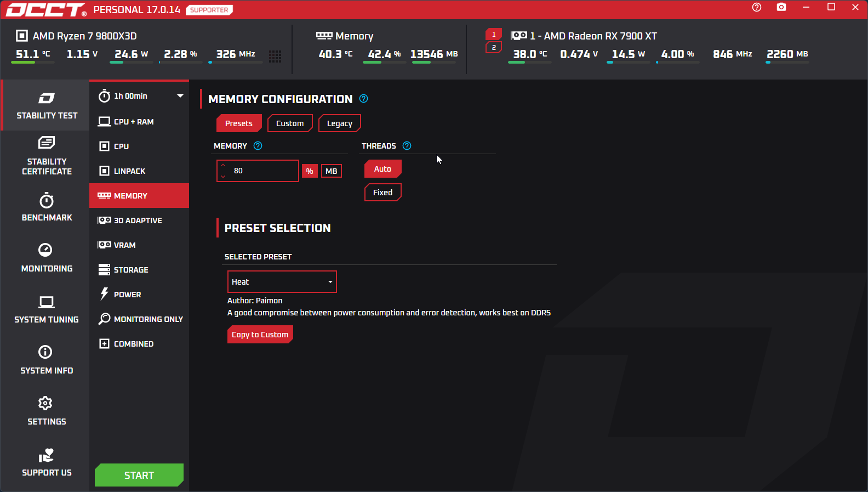
Task: Show the System Info section
Action: click(x=47, y=360)
